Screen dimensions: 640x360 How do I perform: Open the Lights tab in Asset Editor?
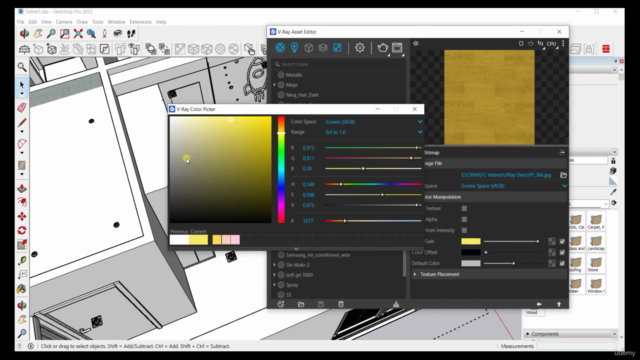click(x=294, y=48)
